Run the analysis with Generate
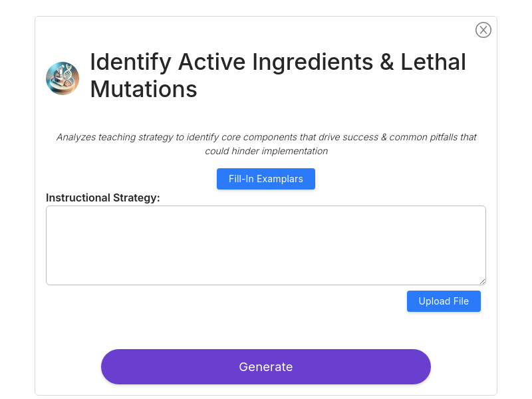The height and width of the screenshot is (399, 532). [x=265, y=367]
